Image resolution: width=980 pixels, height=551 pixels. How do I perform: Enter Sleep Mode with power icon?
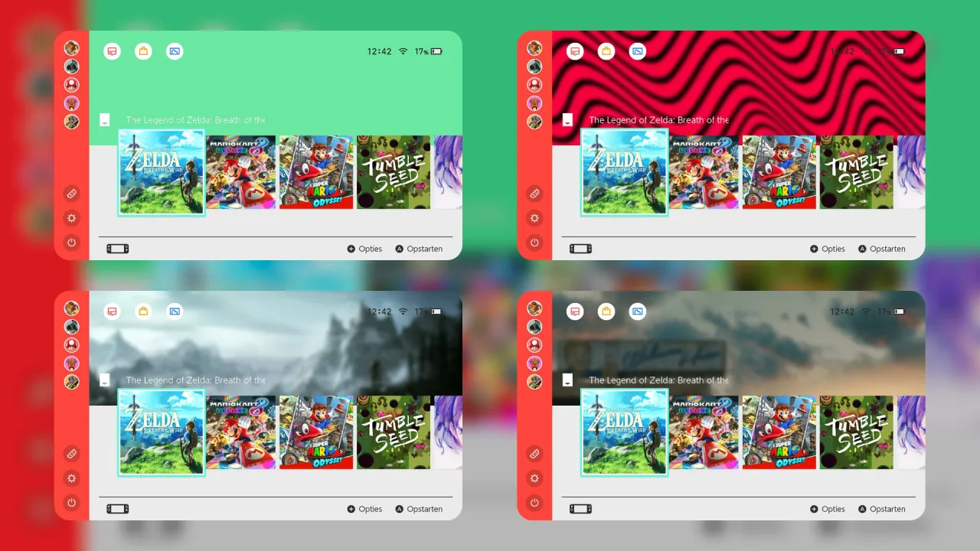coord(71,243)
